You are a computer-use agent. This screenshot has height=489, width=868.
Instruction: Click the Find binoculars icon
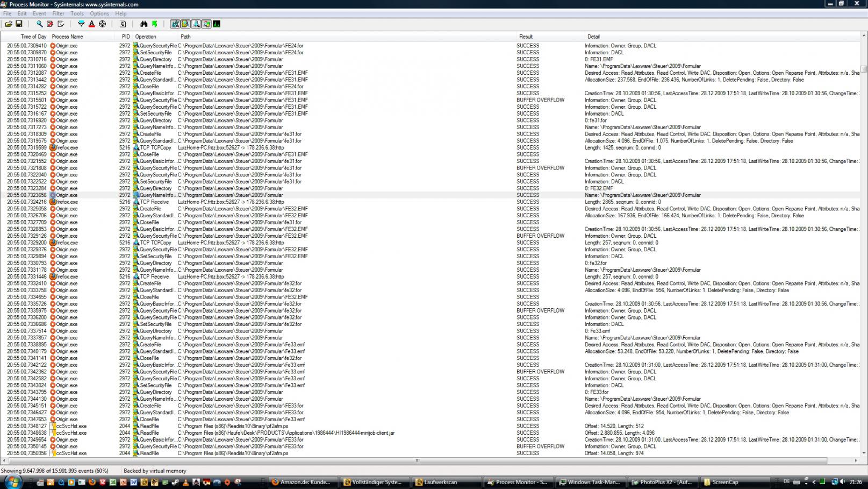click(144, 24)
